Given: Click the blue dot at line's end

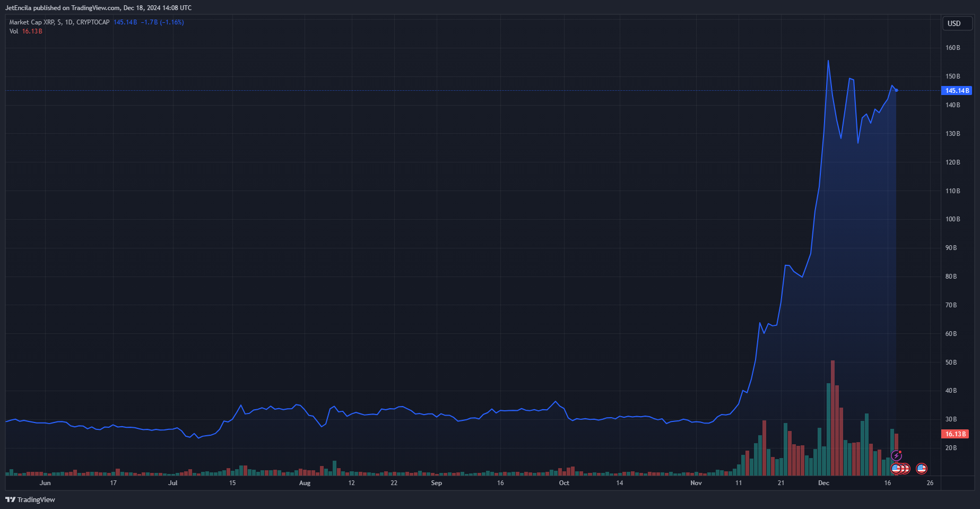Looking at the screenshot, I should [x=896, y=90].
